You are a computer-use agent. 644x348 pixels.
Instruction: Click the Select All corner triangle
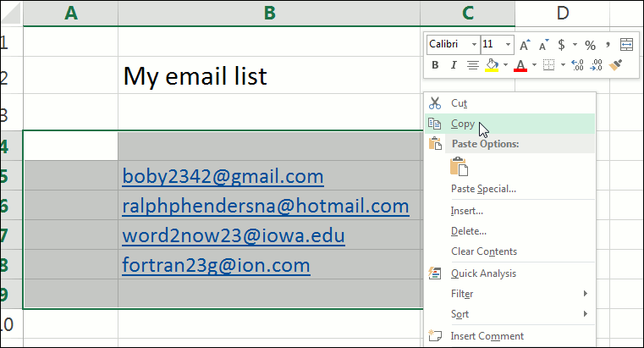pos(12,14)
